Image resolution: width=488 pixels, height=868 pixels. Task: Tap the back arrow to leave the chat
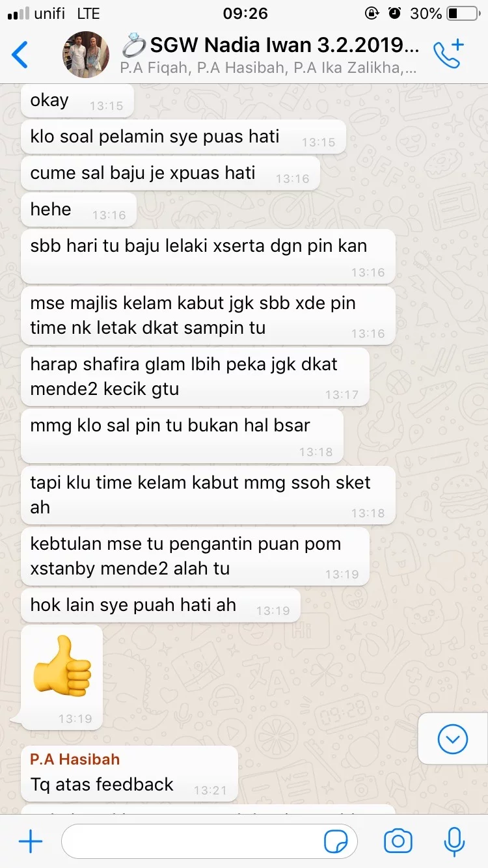point(20,55)
